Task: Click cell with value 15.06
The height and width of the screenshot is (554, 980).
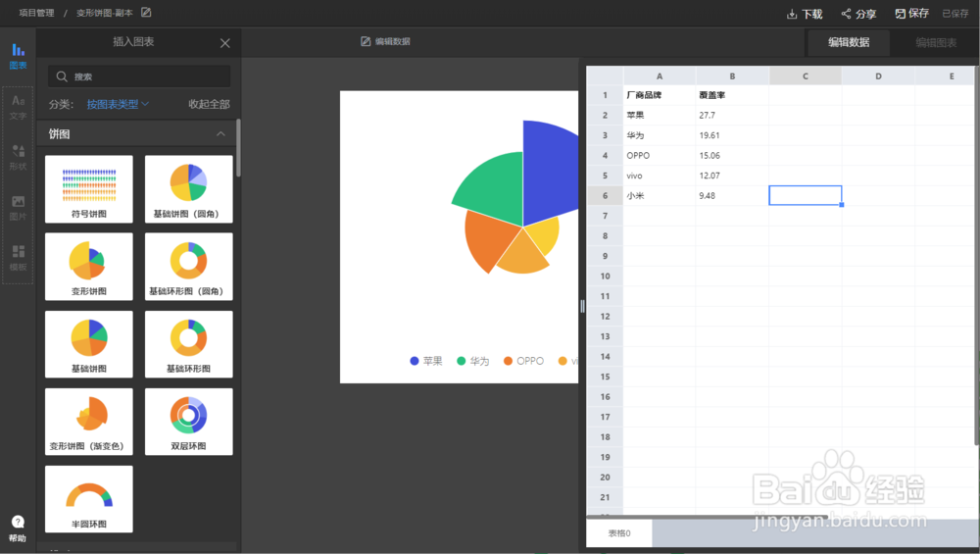Action: coord(732,155)
